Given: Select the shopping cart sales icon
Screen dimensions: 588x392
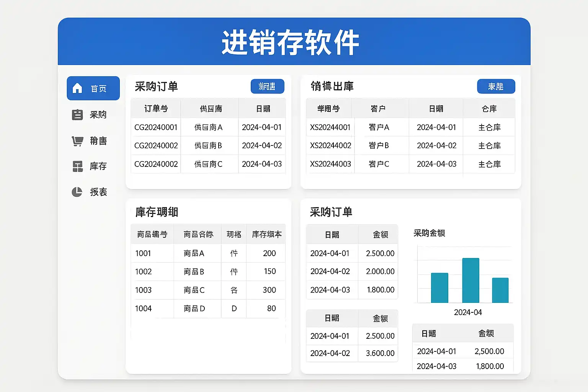Looking at the screenshot, I should coord(77,141).
